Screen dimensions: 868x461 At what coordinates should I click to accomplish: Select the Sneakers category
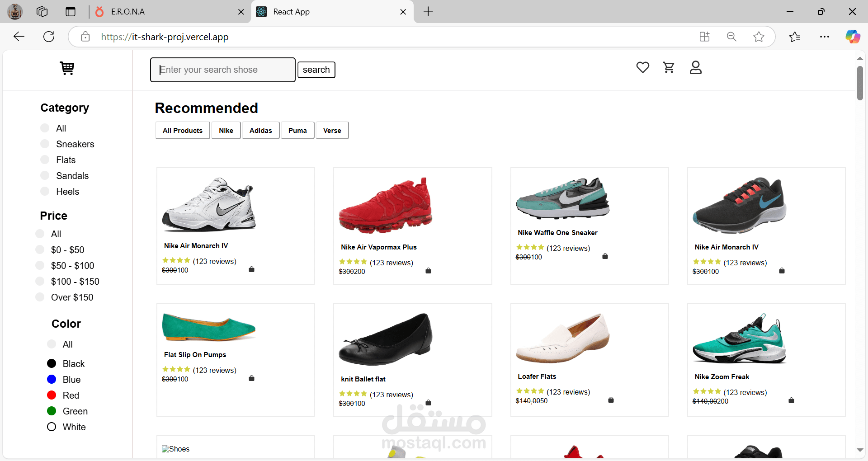[x=45, y=144]
